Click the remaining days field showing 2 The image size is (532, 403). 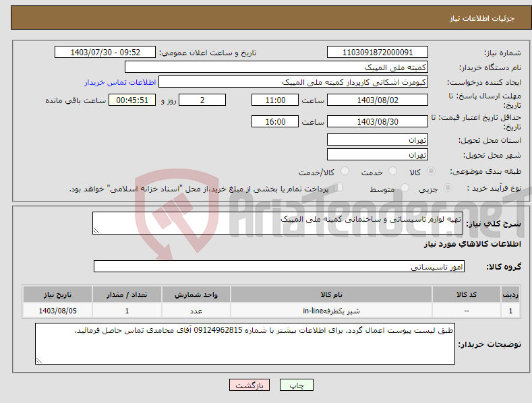click(202, 100)
